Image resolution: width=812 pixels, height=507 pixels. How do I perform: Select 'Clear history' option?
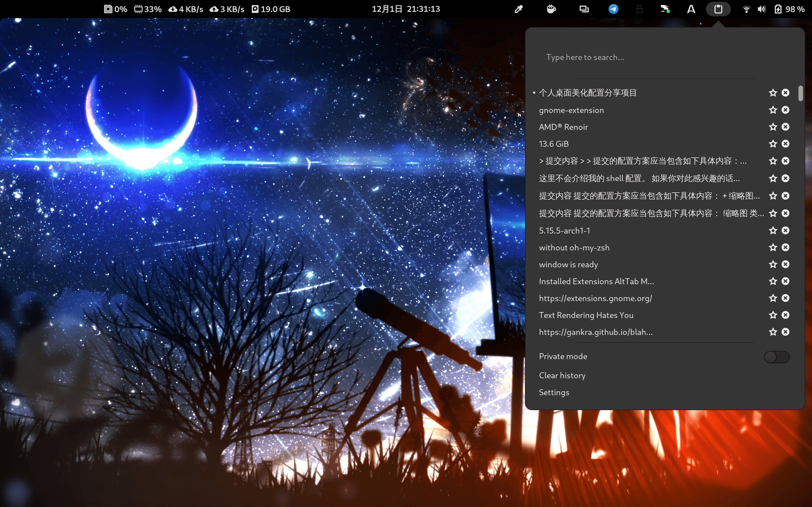(562, 375)
